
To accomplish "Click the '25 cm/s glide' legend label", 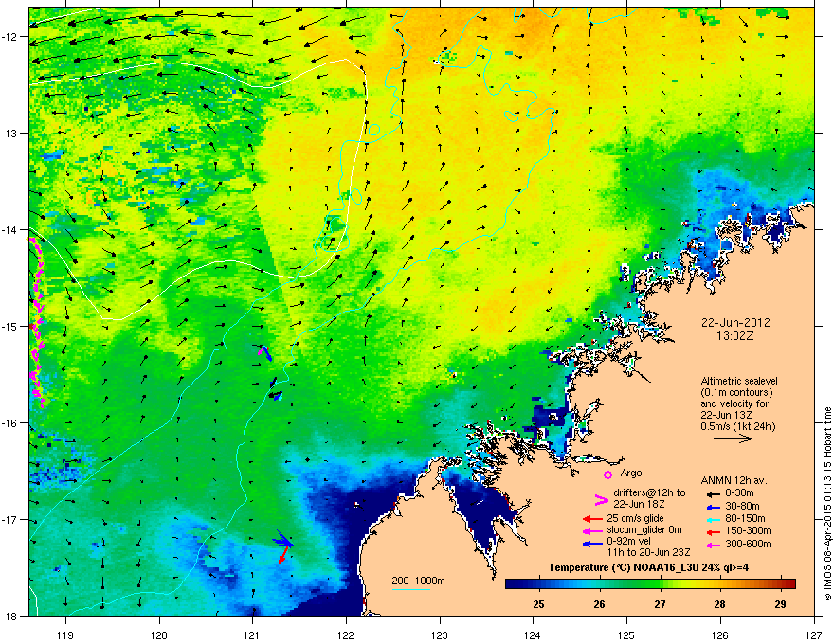I will click(x=635, y=518).
